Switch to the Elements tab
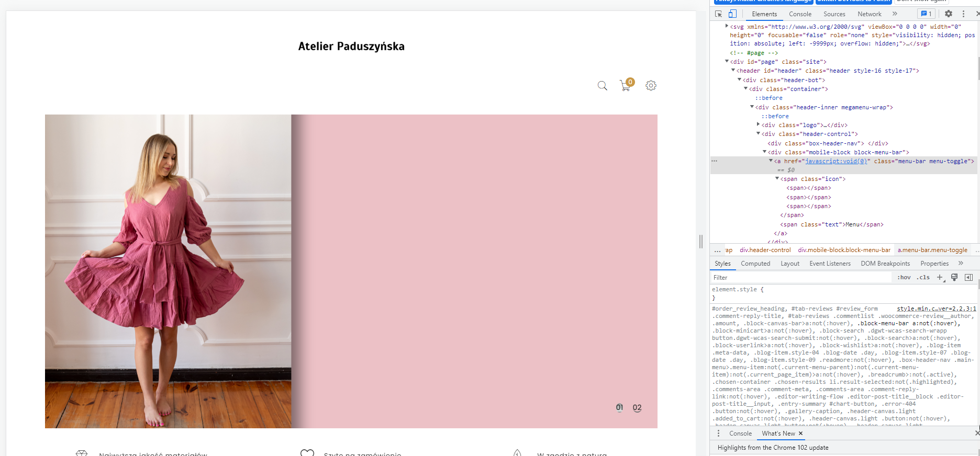Screen dimensions: 980x456 pos(764,14)
